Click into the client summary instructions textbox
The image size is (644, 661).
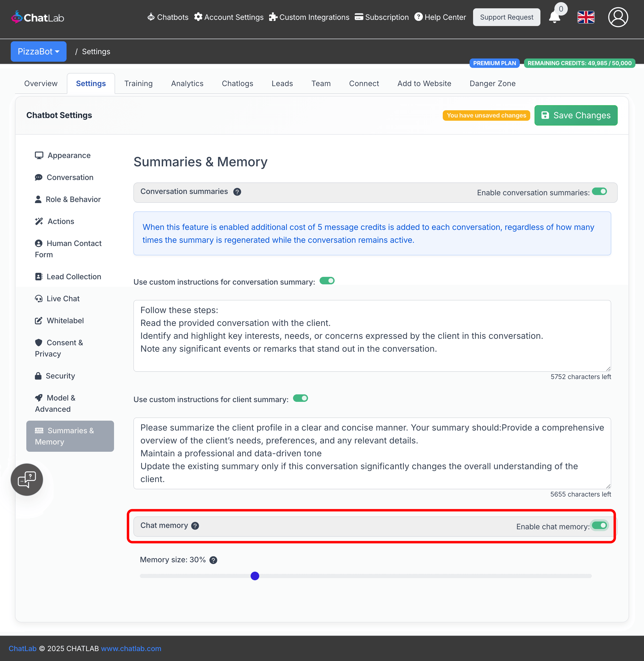(372, 453)
